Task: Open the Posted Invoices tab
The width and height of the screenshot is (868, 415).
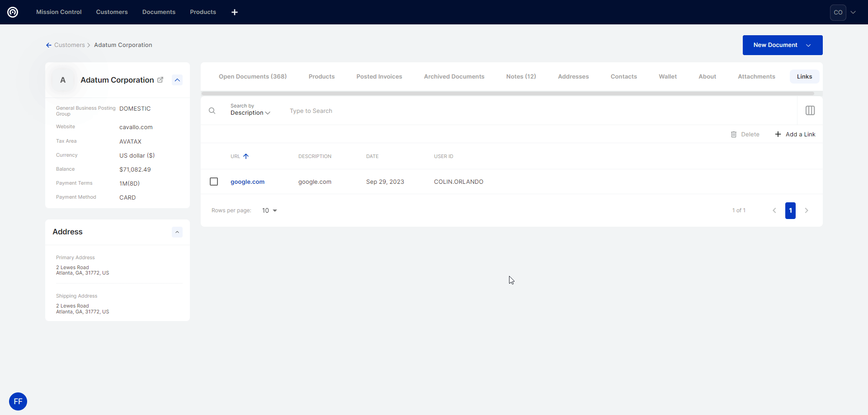Action: click(x=379, y=77)
